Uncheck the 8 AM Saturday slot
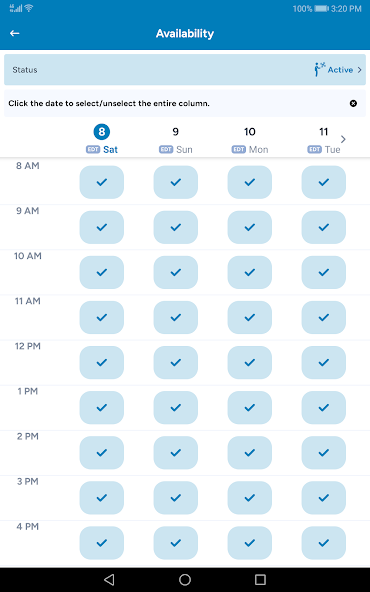Screen dimensions: 370x592 pyautogui.click(x=102, y=182)
